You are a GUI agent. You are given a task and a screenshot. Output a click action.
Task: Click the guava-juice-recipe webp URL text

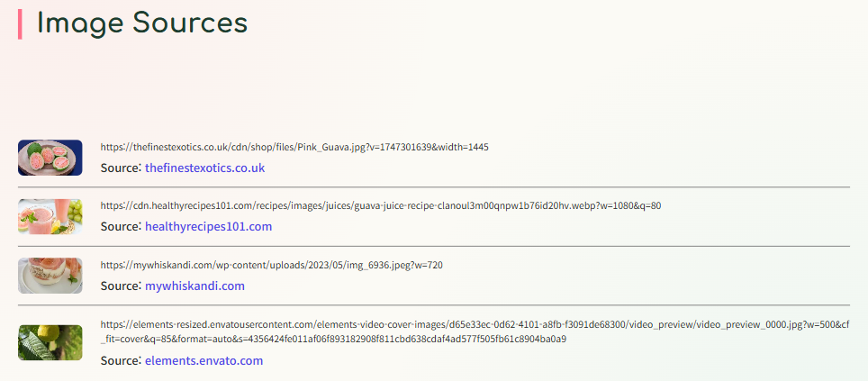pyautogui.click(x=381, y=205)
